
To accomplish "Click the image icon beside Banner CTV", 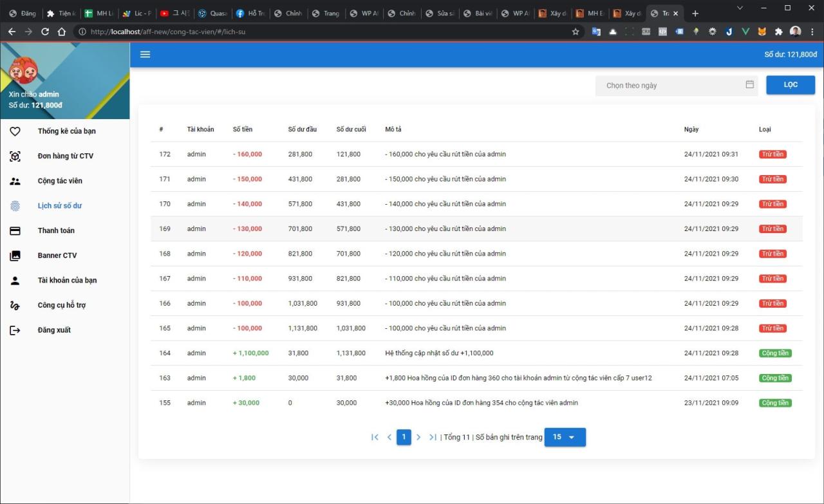I will (x=15, y=255).
